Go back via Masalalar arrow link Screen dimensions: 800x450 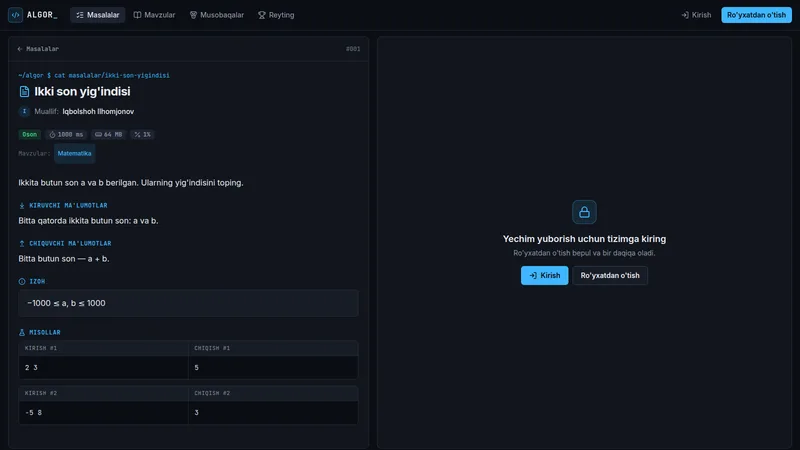click(x=38, y=49)
